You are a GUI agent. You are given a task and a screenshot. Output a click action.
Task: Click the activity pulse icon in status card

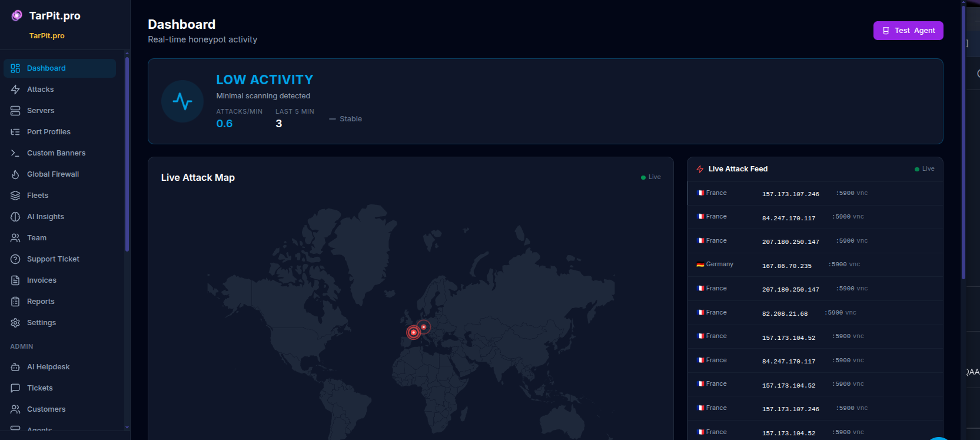click(182, 101)
